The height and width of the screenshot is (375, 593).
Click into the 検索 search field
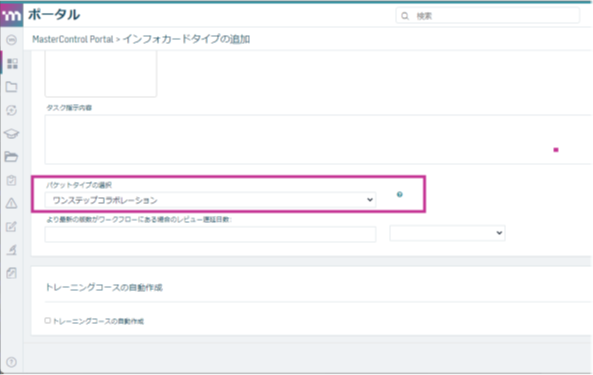(x=487, y=16)
